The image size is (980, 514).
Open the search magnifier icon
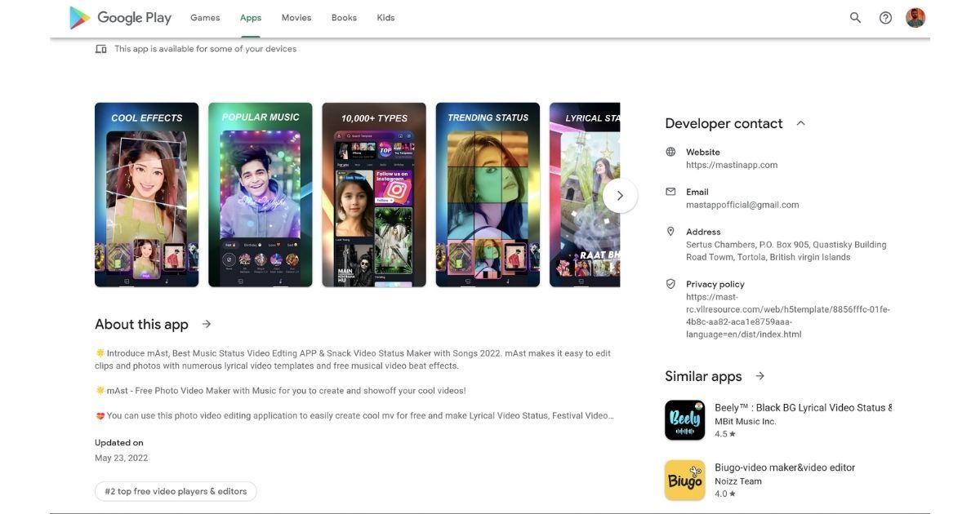(855, 18)
